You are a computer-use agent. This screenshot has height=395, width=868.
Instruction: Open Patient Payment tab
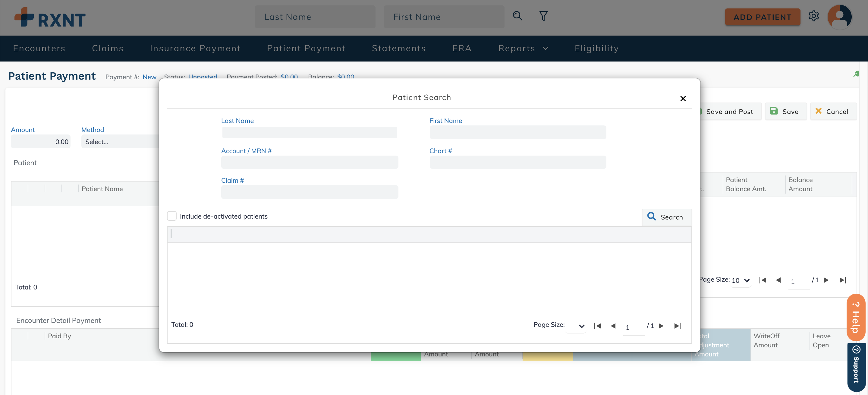click(x=306, y=48)
